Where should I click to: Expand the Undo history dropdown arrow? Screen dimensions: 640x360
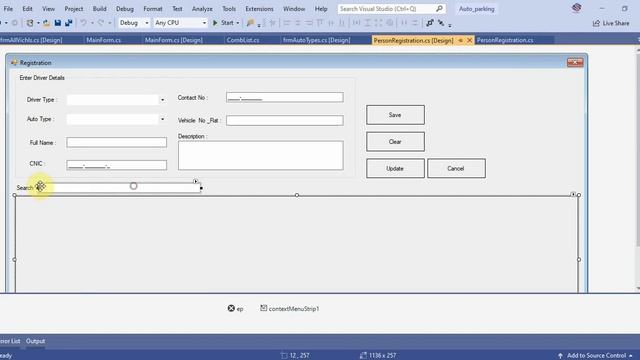[x=92, y=23]
